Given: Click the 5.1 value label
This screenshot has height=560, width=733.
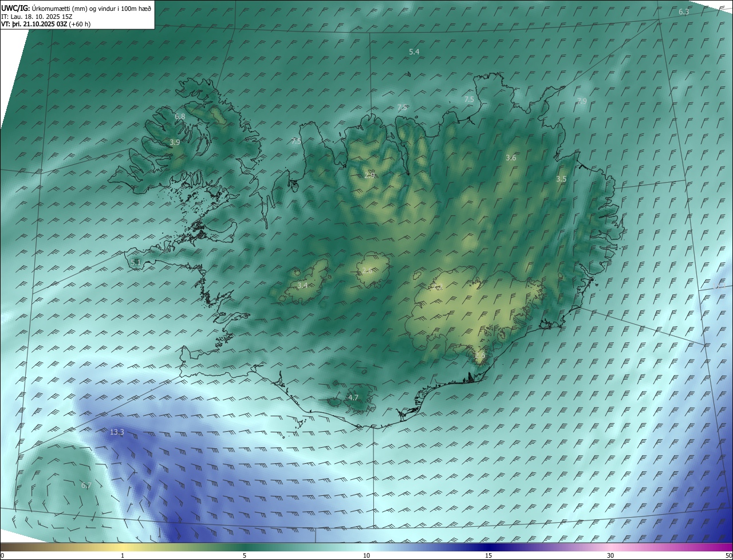Looking at the screenshot, I should 136,262.
